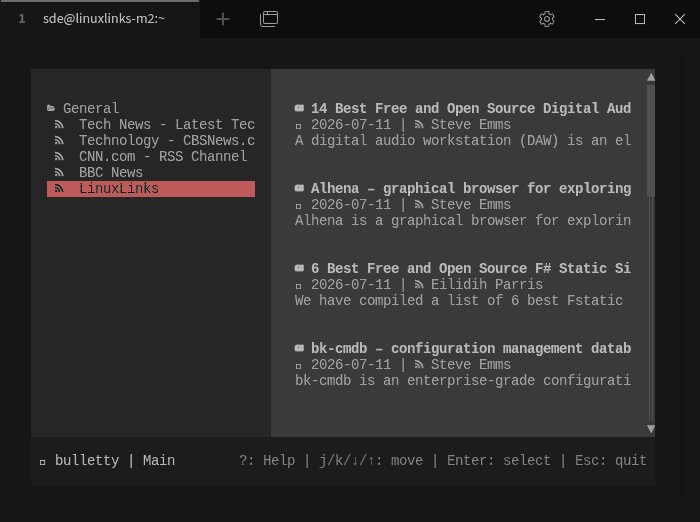
Task: Click the author RSS icon on the bk-cmdb article
Action: point(419,364)
